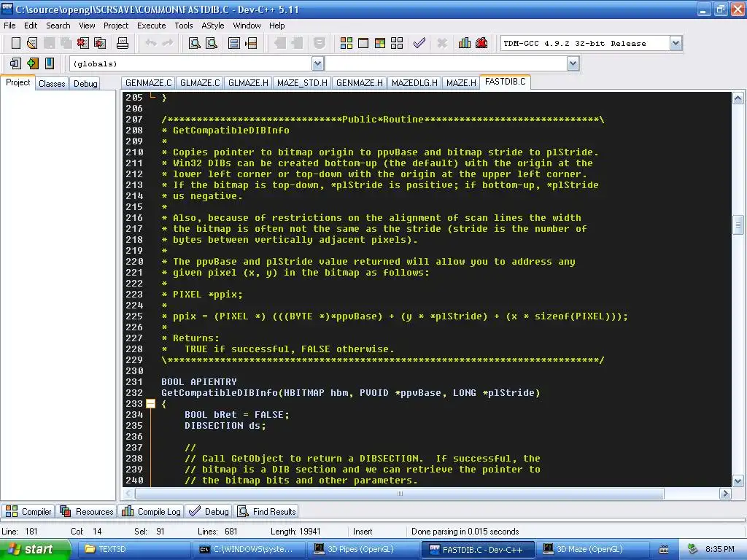The image size is (747, 560).
Task: Click the Goto bookmark blue icon
Action: click(49, 63)
